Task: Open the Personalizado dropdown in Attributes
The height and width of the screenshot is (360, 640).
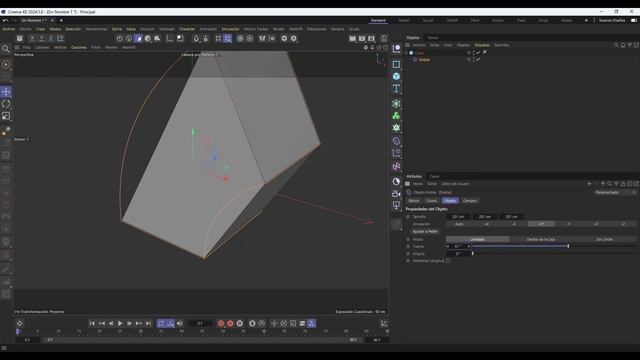Action: coord(615,192)
